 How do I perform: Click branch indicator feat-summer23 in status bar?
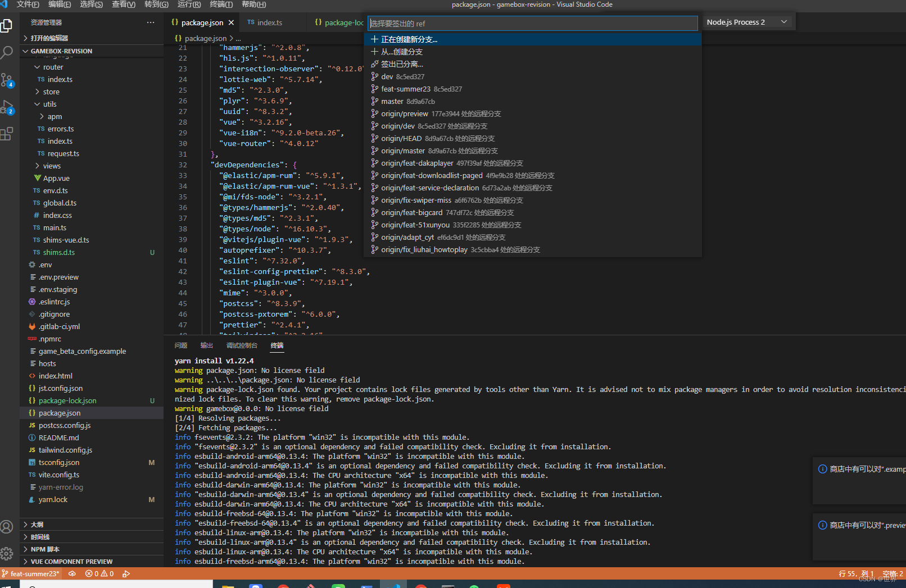click(30, 573)
